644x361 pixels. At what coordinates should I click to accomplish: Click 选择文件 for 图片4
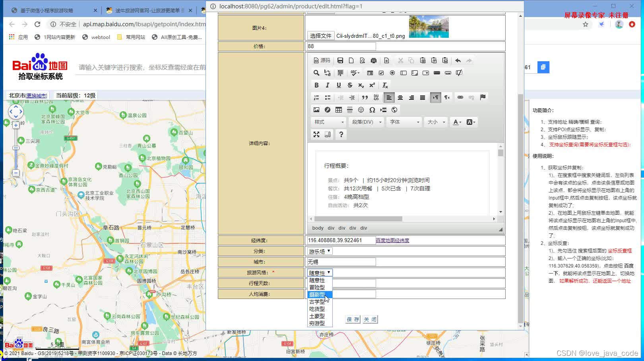[x=320, y=36]
